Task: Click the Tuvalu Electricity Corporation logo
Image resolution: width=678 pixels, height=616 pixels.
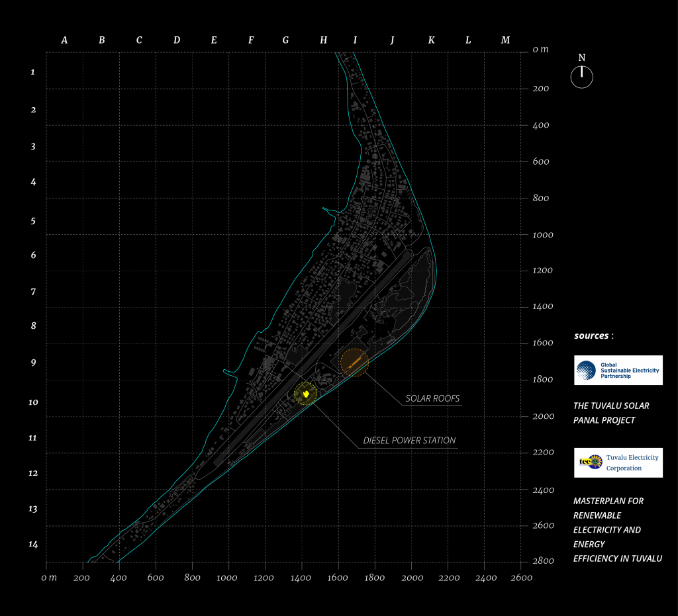Action: (x=618, y=462)
